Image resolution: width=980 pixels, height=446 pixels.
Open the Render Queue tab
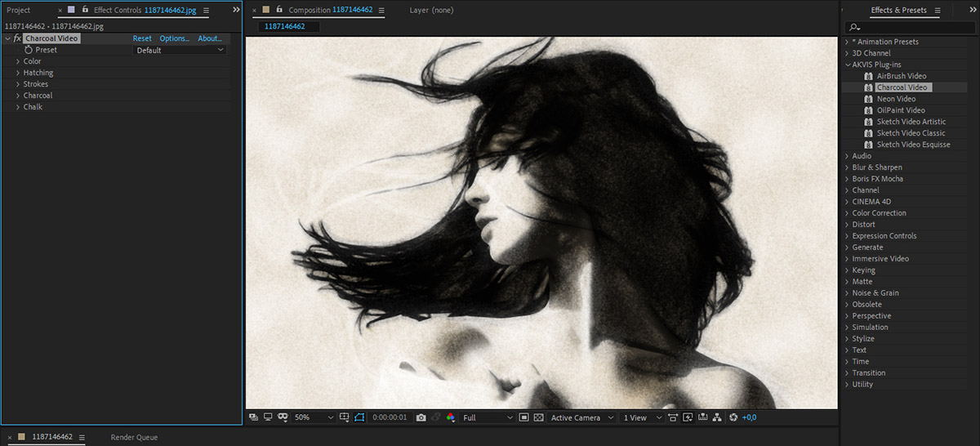point(134,437)
